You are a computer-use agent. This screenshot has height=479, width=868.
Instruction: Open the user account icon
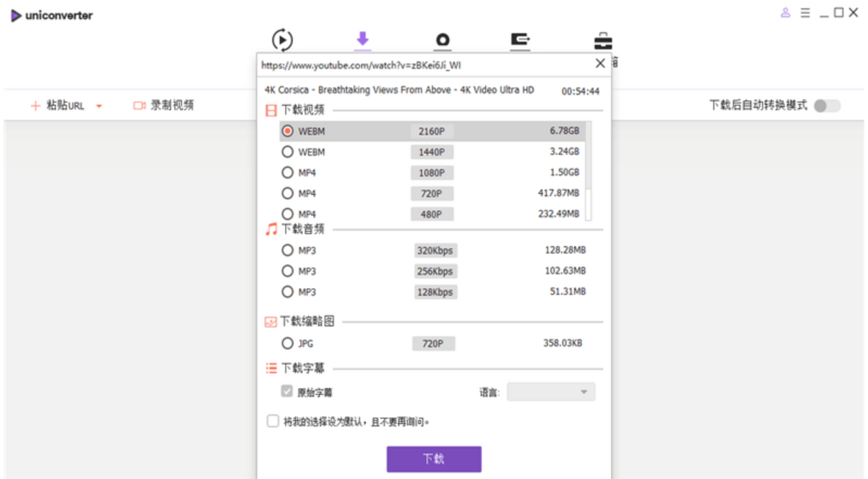[786, 13]
